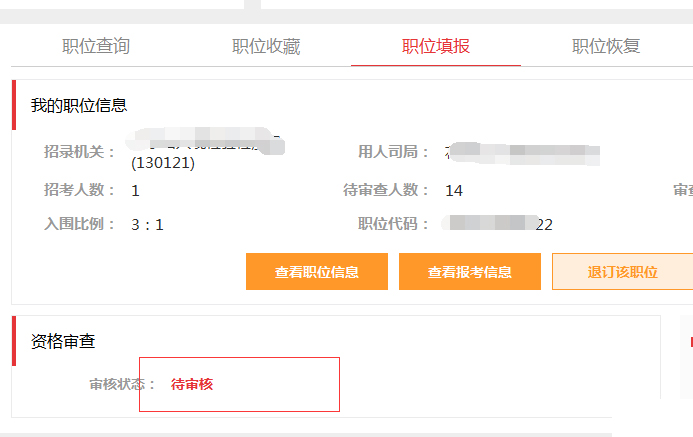Open the 职位查询 tab

pos(96,46)
